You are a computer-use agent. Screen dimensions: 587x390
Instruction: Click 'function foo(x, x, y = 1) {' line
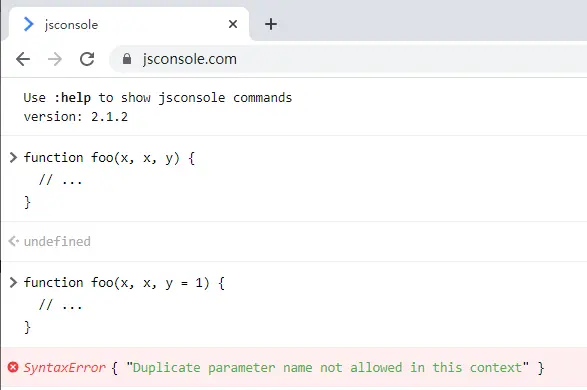point(124,283)
